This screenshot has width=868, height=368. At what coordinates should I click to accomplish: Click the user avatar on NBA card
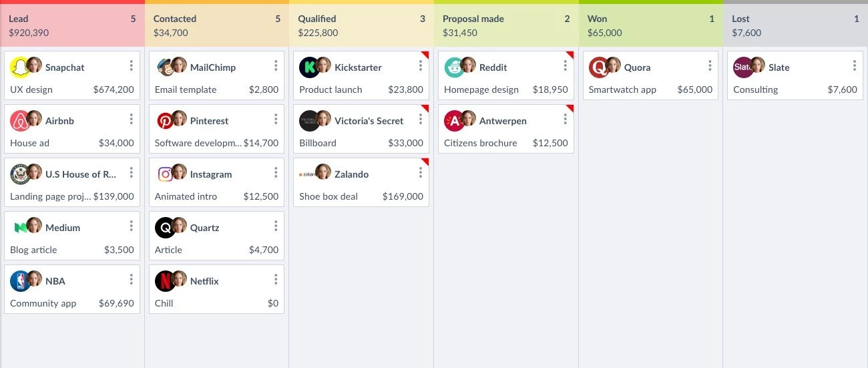(x=35, y=279)
